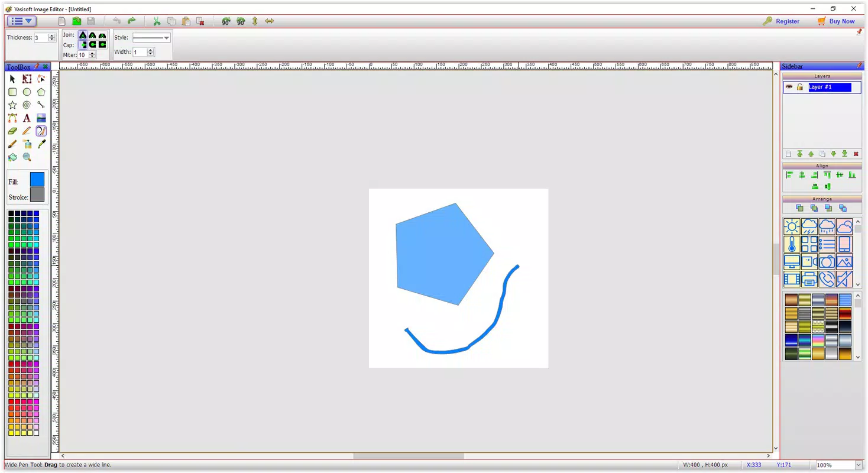Open a file with green folder icon

pyautogui.click(x=76, y=21)
